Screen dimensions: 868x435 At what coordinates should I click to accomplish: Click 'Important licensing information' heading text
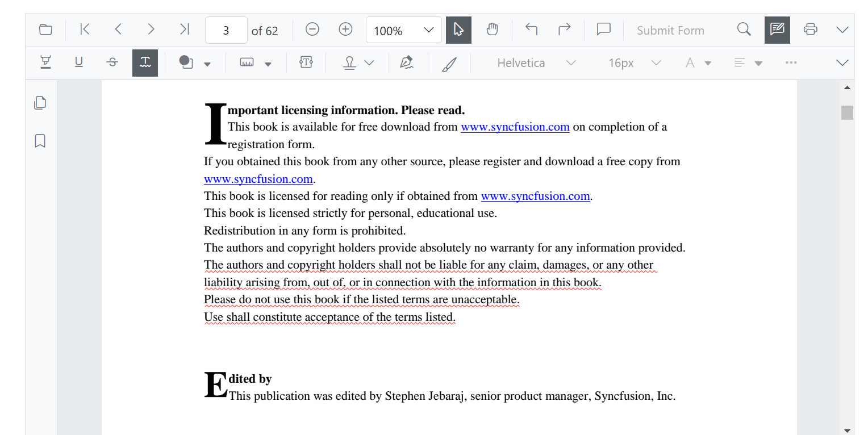(347, 110)
